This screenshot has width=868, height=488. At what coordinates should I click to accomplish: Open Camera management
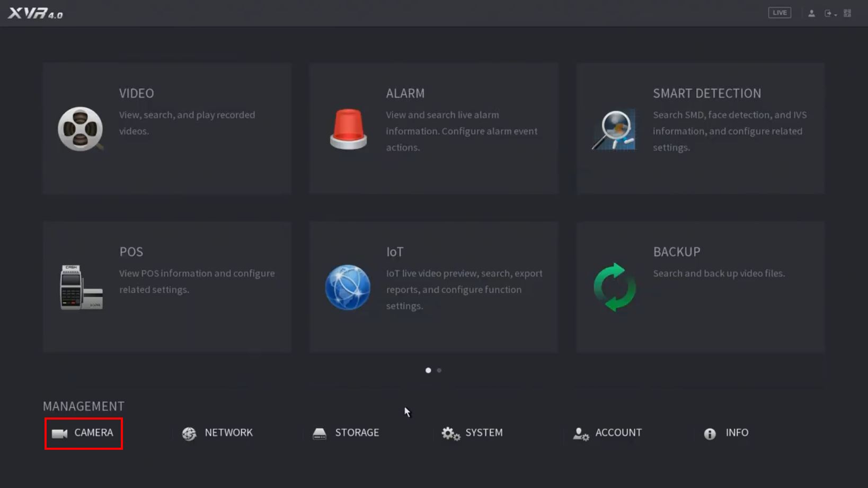click(x=84, y=433)
